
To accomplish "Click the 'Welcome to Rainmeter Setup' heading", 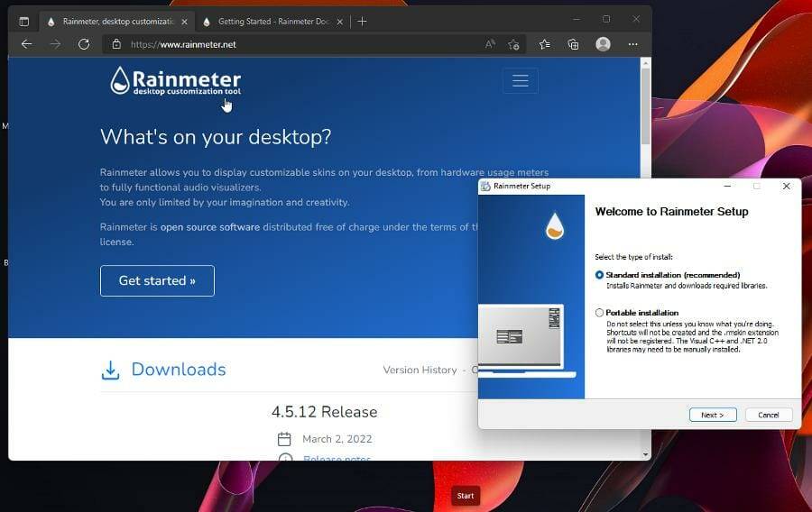I will (x=671, y=212).
